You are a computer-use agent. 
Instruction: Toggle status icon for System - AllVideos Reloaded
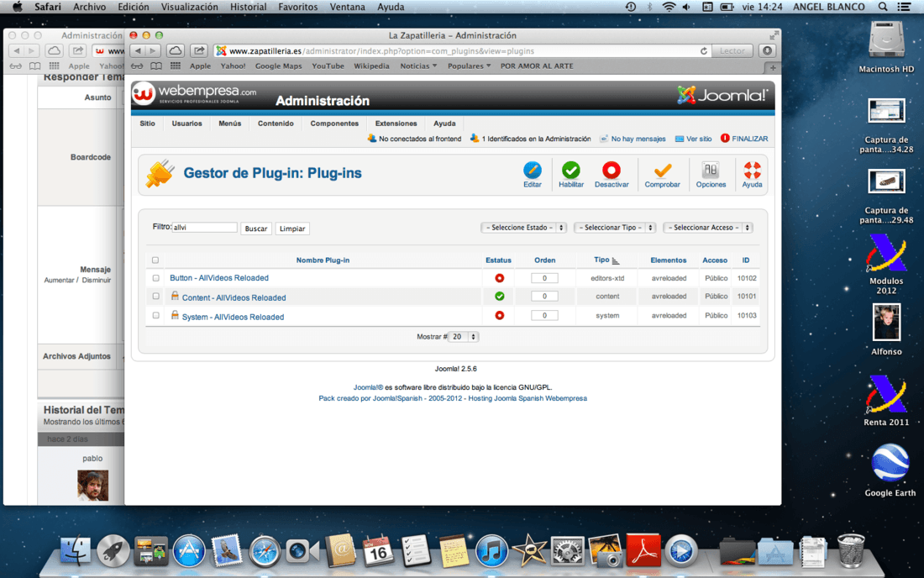click(499, 315)
